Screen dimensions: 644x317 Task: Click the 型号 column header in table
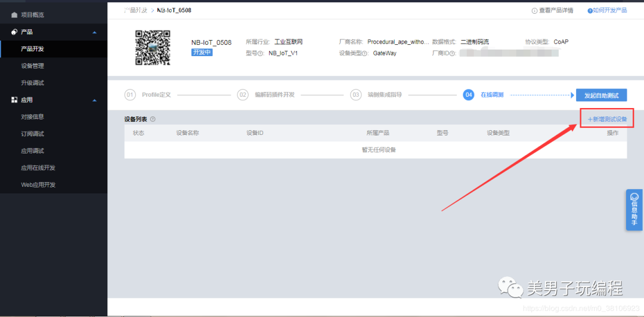(442, 133)
